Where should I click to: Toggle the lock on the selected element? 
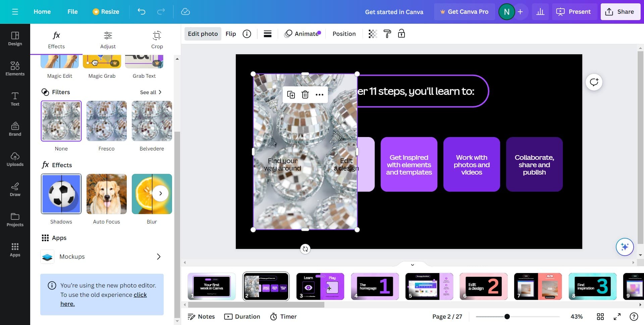pos(401,34)
